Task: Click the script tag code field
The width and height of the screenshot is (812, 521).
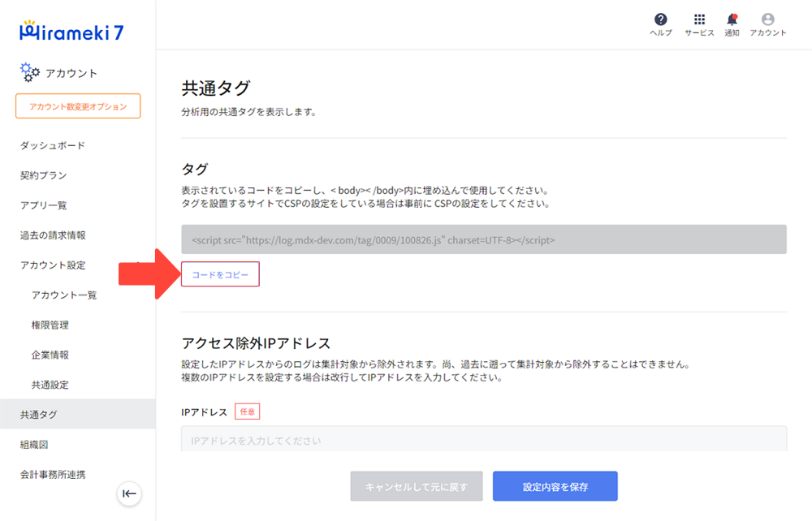Action: pyautogui.click(x=484, y=239)
